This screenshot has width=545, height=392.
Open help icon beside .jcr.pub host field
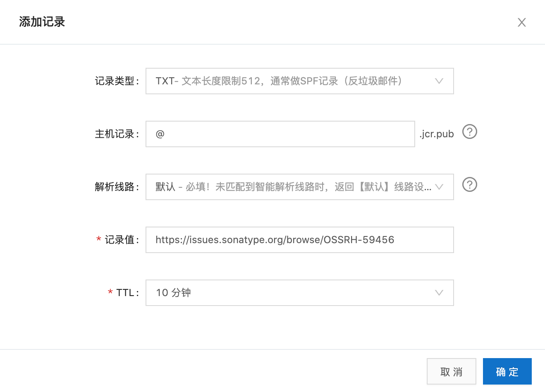point(470,132)
